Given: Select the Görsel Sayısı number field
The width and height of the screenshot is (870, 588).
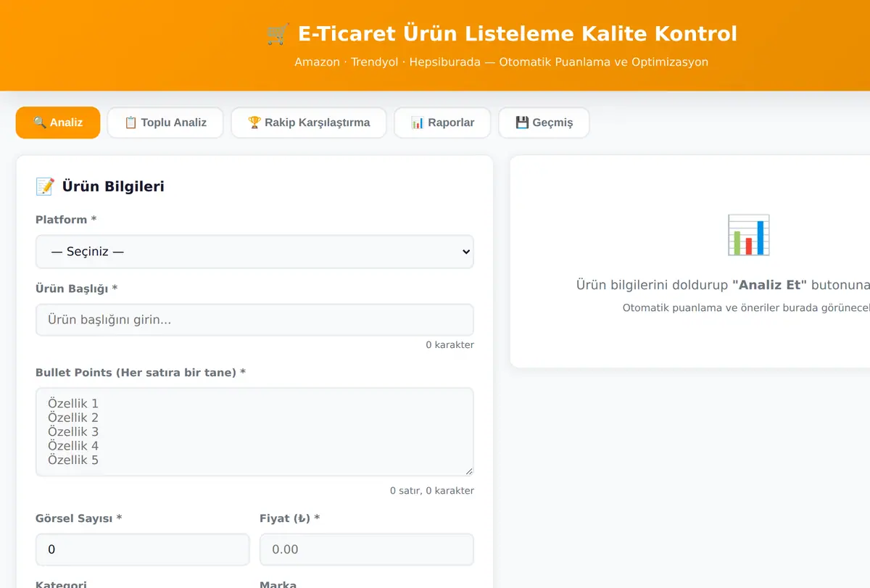Looking at the screenshot, I should click(142, 550).
